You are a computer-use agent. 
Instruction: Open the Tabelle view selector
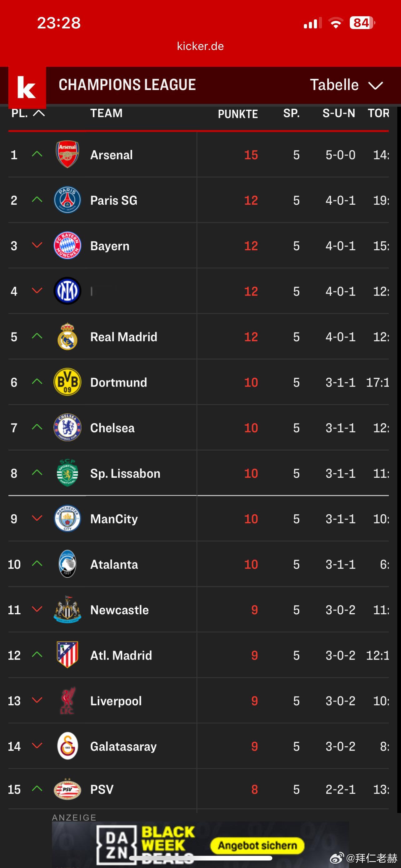[334, 85]
